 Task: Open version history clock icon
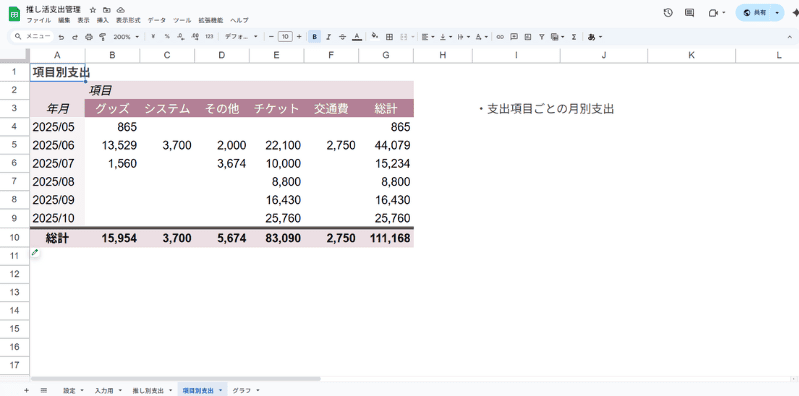coord(668,13)
